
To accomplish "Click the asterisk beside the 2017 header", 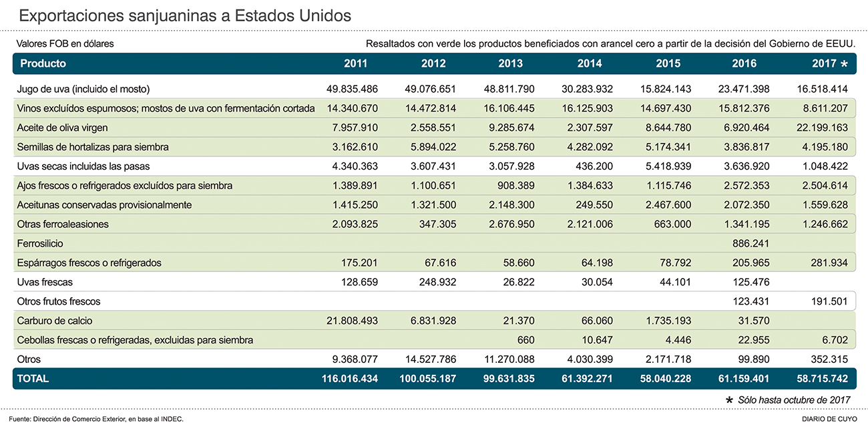I will pyautogui.click(x=844, y=64).
